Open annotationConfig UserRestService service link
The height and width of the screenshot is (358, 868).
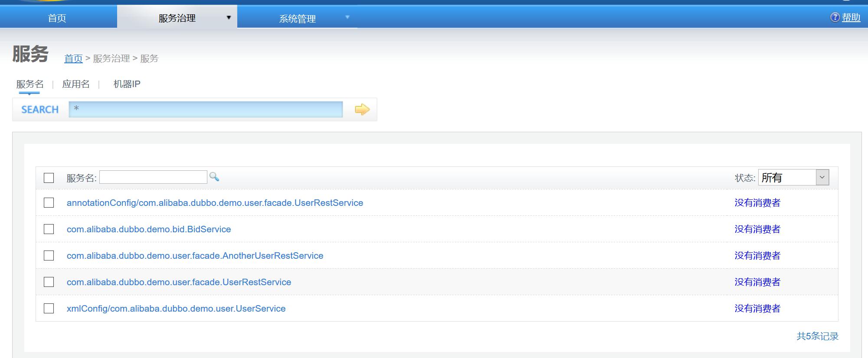pyautogui.click(x=215, y=203)
